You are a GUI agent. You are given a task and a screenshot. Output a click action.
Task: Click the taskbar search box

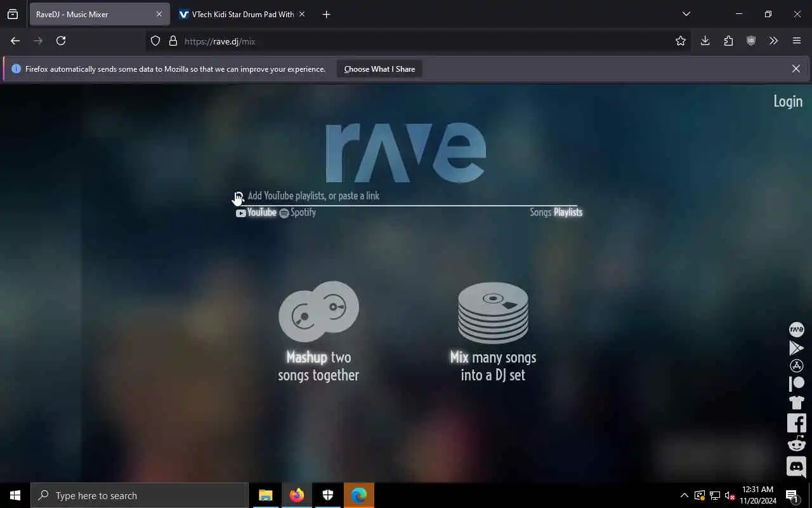pyautogui.click(x=140, y=495)
